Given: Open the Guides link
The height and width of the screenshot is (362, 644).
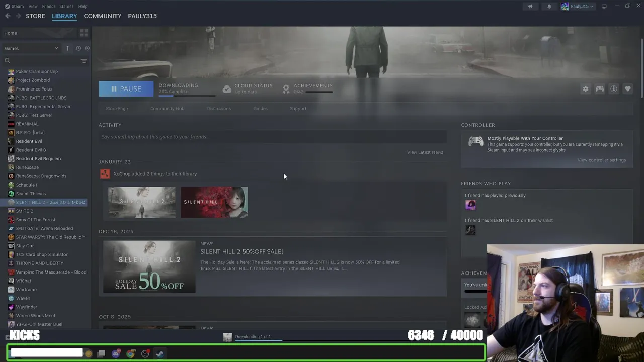Looking at the screenshot, I should (260, 109).
